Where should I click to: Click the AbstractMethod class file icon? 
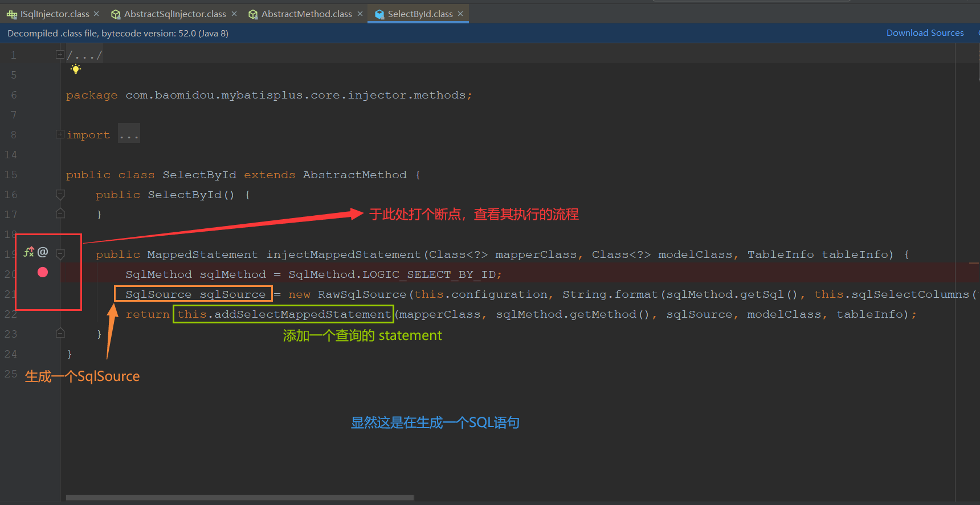click(x=253, y=14)
